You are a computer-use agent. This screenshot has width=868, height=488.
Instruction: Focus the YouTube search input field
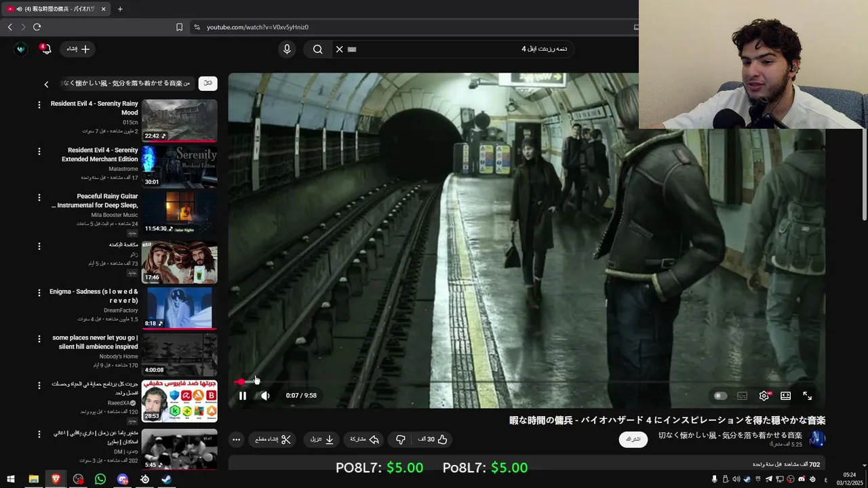pyautogui.click(x=461, y=49)
